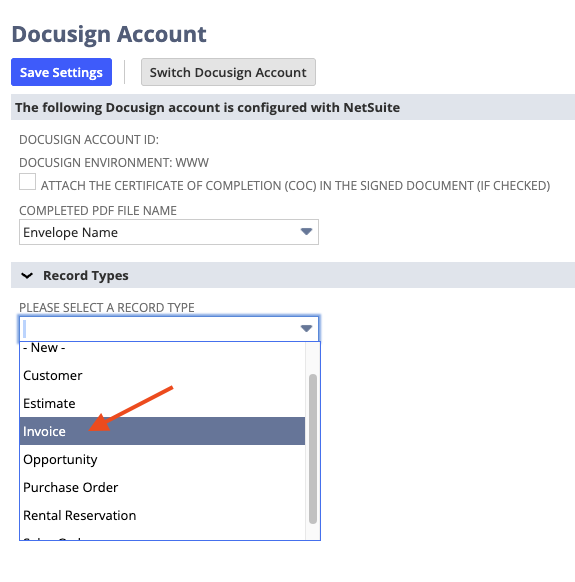Viewport: 575px width, 582px height.
Task: Click the Envelope Name dropdown arrow
Action: click(306, 232)
